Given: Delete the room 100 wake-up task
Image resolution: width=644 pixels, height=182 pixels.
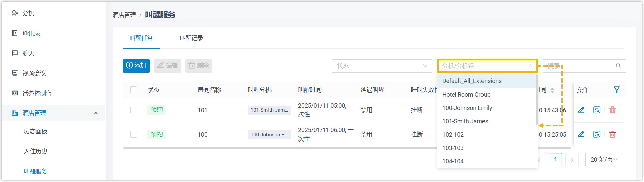Looking at the screenshot, I should [x=612, y=134].
